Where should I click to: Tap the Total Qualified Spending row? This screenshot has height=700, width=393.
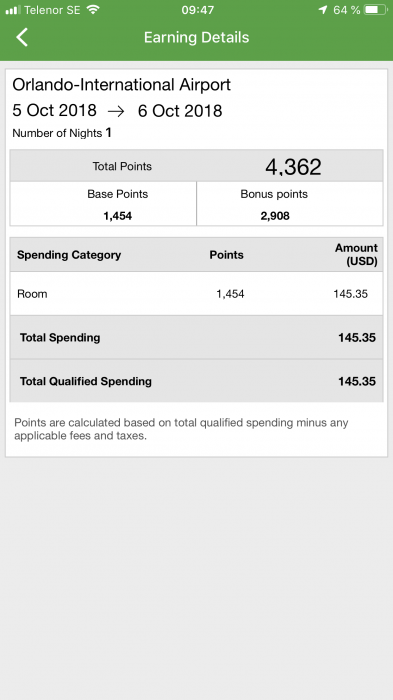point(196,381)
